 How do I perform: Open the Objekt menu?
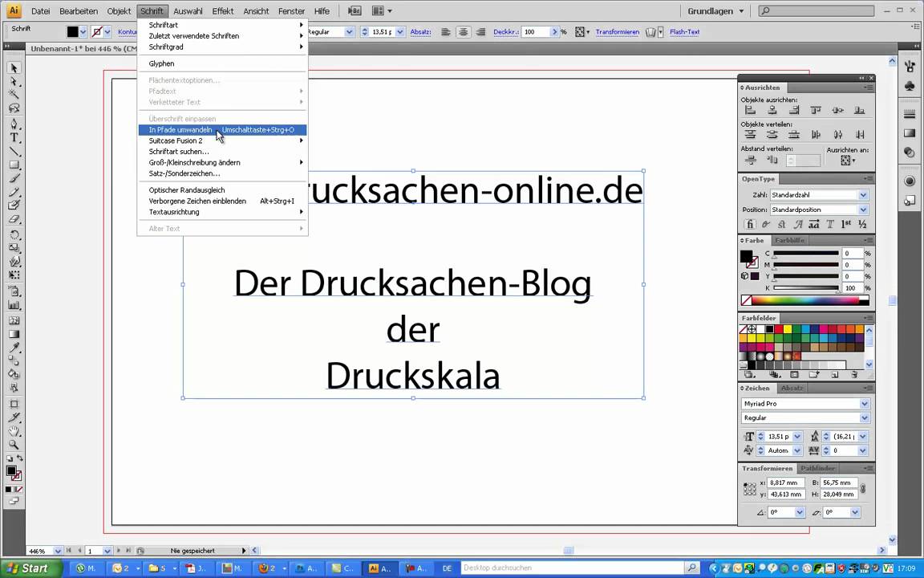119,11
